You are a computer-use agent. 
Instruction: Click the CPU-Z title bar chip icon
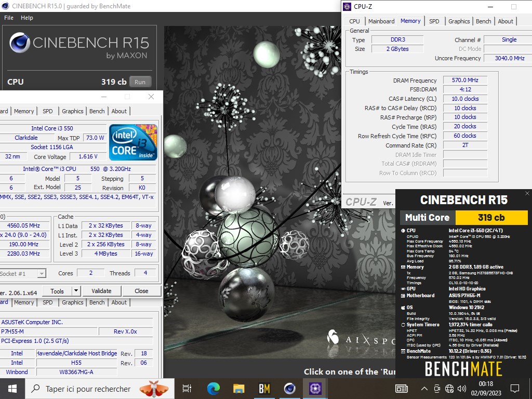point(347,6)
